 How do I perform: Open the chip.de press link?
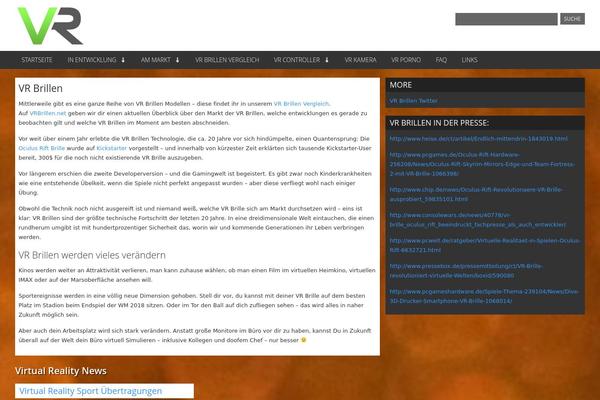(x=476, y=194)
